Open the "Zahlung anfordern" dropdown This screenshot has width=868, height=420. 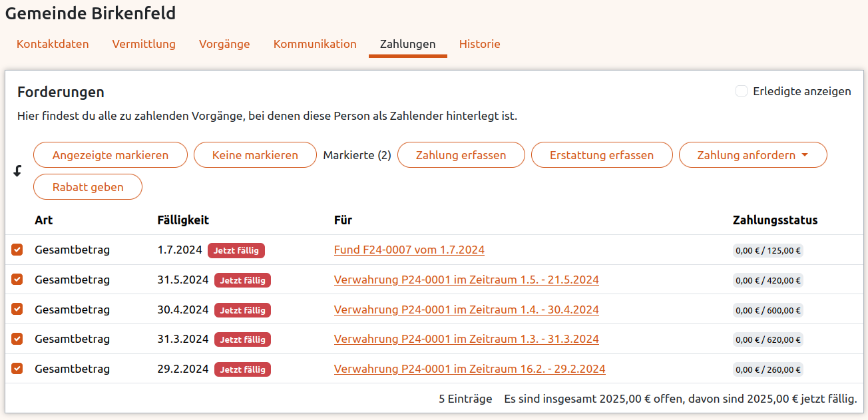[x=753, y=154]
